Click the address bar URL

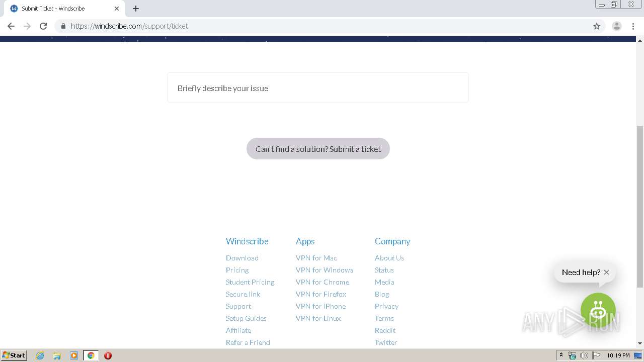pos(130,26)
